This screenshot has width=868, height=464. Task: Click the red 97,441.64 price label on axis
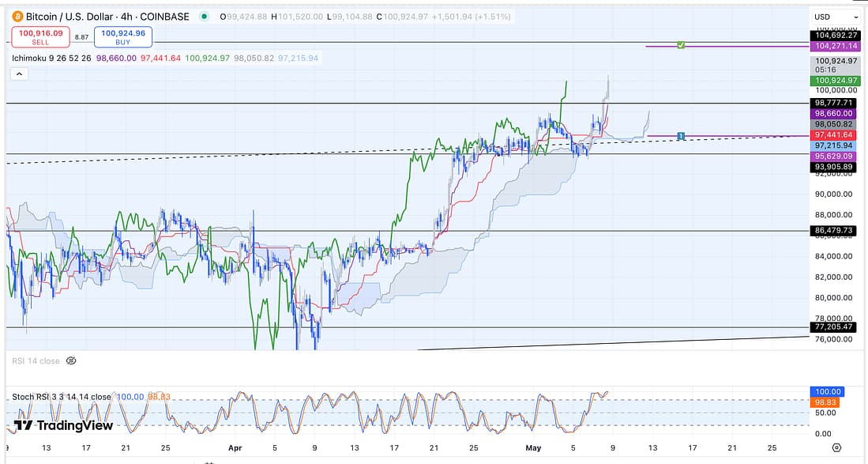836,135
